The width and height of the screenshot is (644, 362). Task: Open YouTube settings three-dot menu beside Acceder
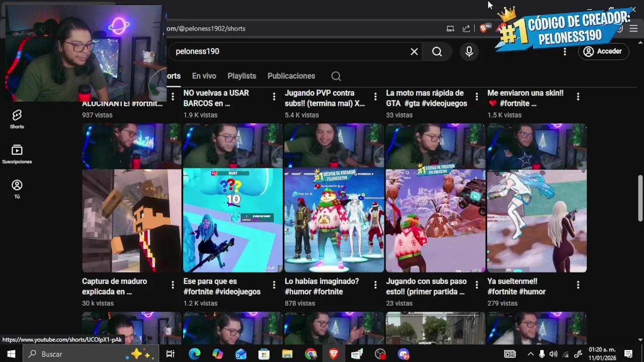coord(565,51)
